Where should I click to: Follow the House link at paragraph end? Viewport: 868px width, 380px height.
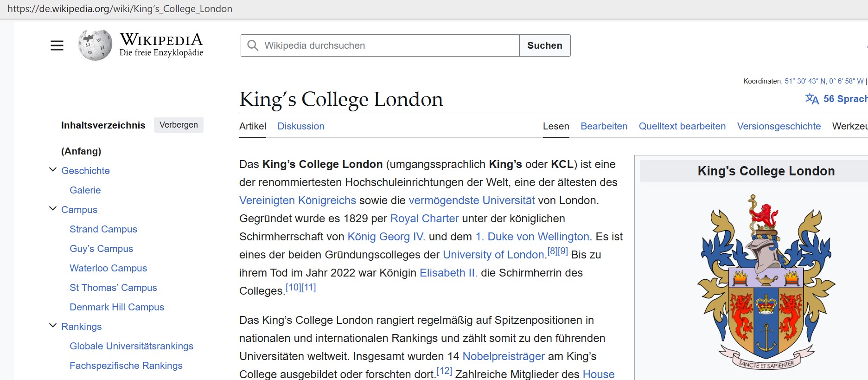[599, 374]
